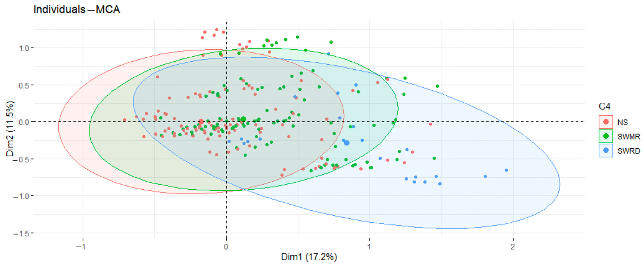Click the large blue SWRD centroid point
The height and width of the screenshot is (267, 644).
346,143
